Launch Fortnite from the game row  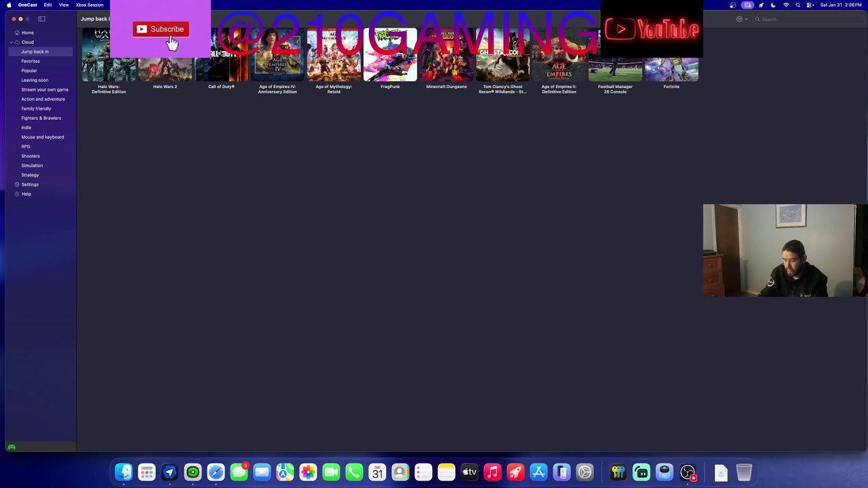click(671, 60)
